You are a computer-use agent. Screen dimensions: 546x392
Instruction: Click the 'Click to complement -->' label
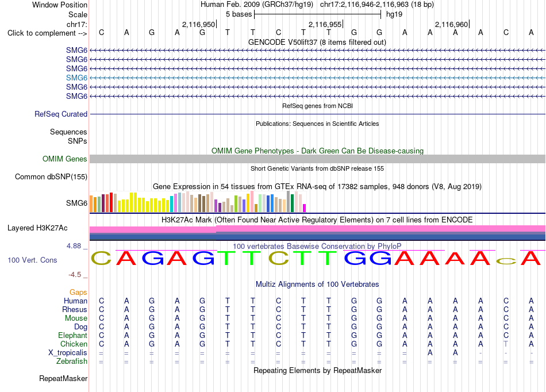(47, 33)
